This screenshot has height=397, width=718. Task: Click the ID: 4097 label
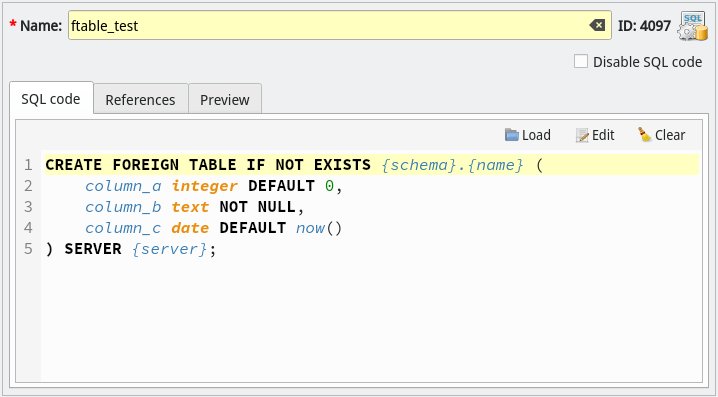point(644,26)
